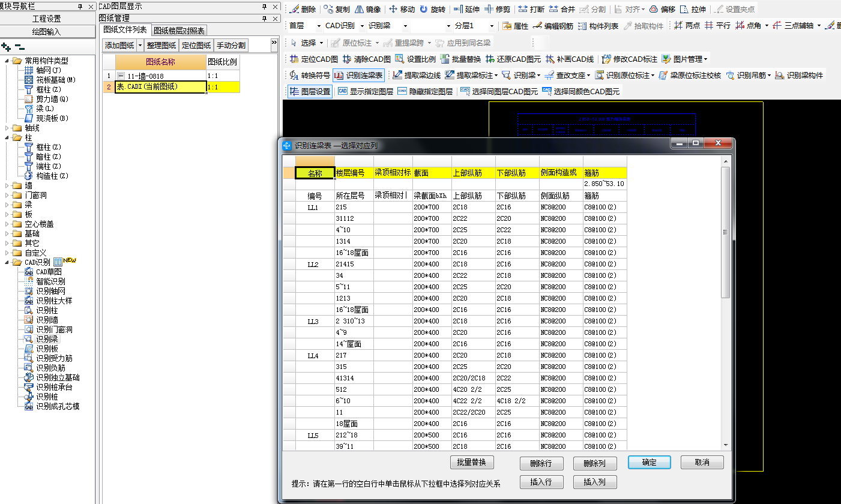Click 删除行 button in dialog

pyautogui.click(x=541, y=463)
